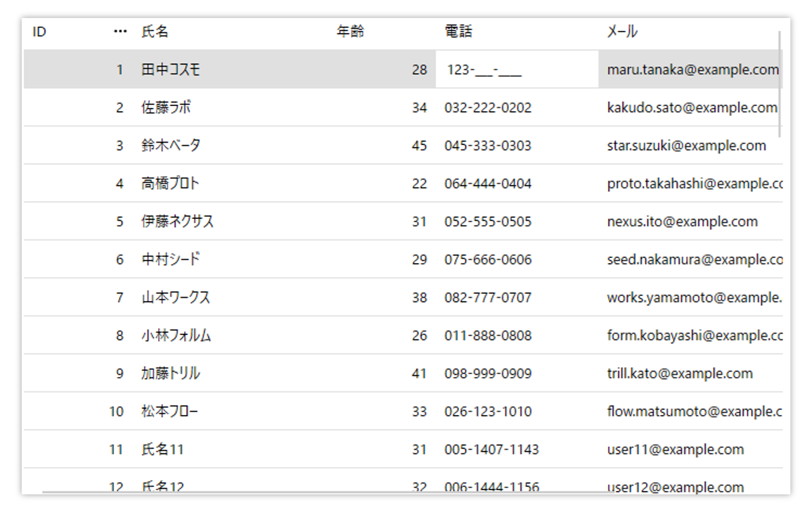Click phone number 064-444-0404
This screenshot has width=812, height=513.
click(x=488, y=184)
